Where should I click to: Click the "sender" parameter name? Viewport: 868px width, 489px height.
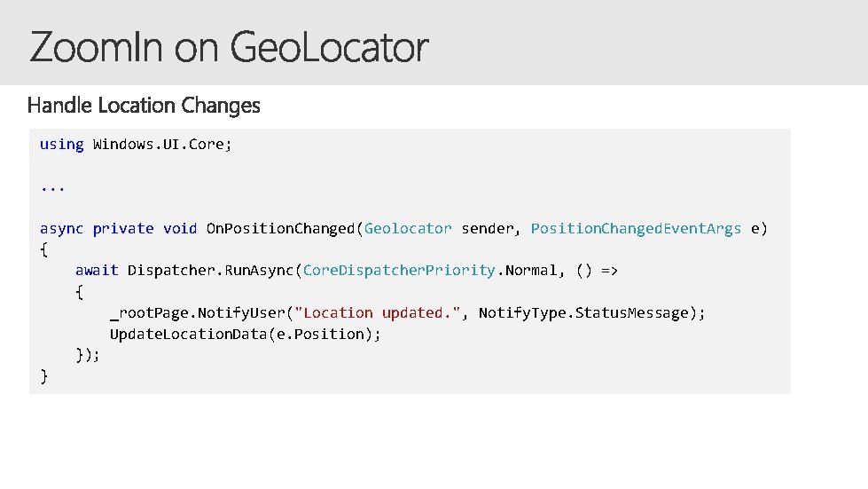pos(487,228)
